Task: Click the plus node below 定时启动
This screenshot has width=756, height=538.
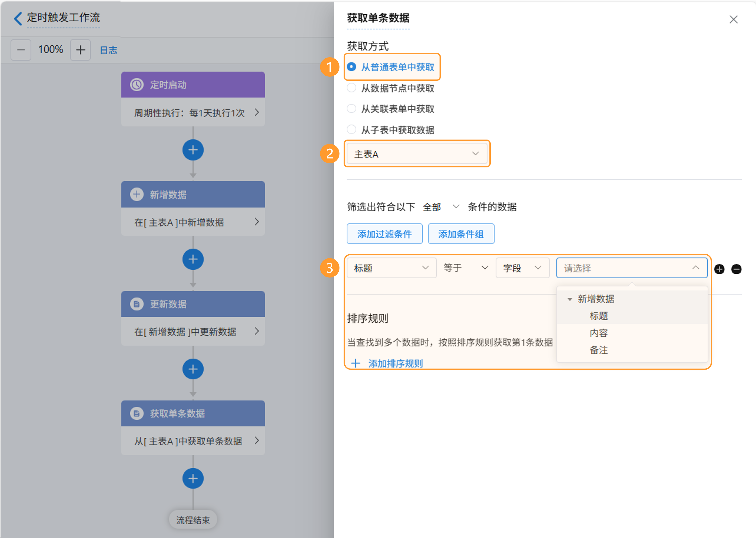Action: click(193, 150)
